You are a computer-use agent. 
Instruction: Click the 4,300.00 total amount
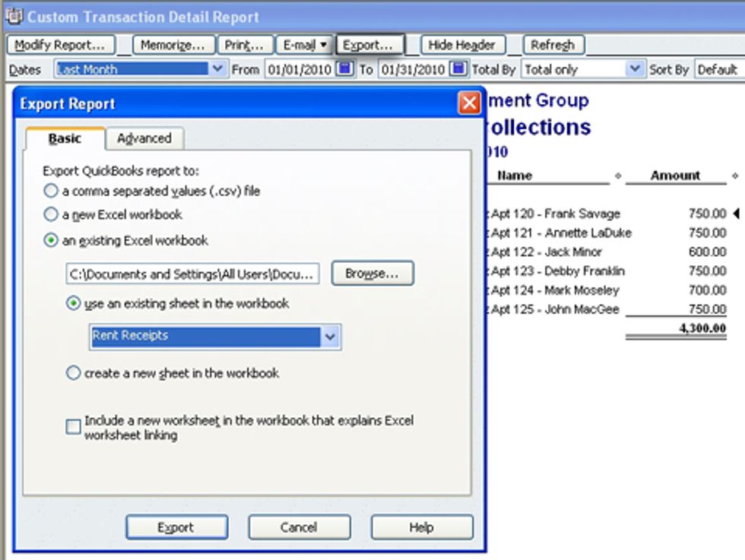click(702, 328)
